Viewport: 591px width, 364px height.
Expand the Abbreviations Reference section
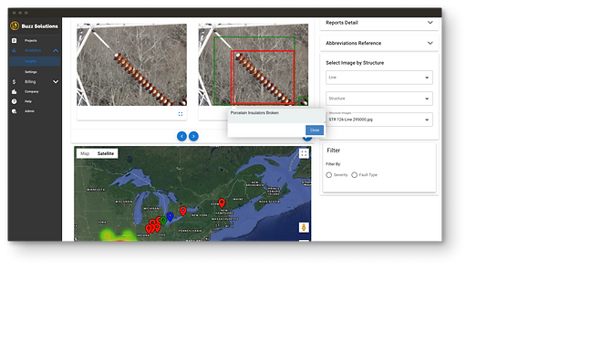(379, 43)
